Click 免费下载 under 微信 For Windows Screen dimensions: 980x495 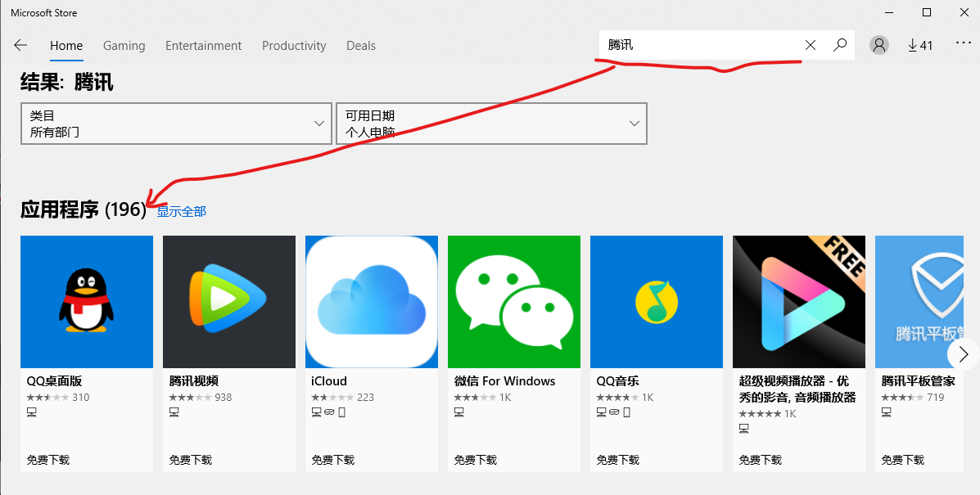point(476,460)
